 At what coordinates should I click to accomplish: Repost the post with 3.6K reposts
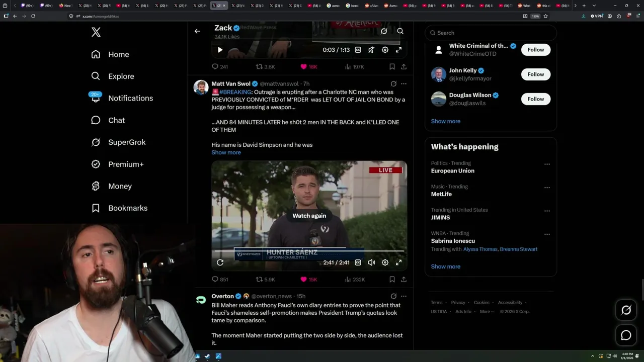(265, 67)
